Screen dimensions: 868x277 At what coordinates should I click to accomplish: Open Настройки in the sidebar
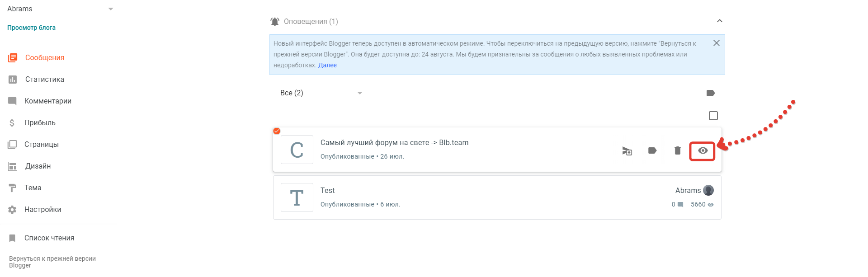click(x=42, y=210)
